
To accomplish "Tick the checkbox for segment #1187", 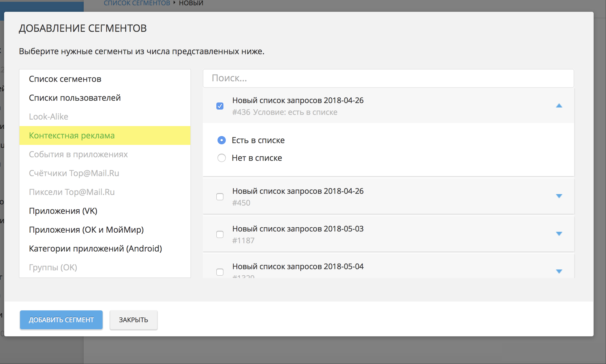I will [x=220, y=234].
